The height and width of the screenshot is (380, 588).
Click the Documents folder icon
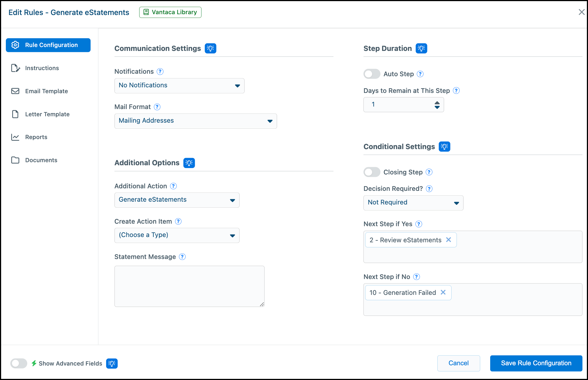pyautogui.click(x=15, y=160)
